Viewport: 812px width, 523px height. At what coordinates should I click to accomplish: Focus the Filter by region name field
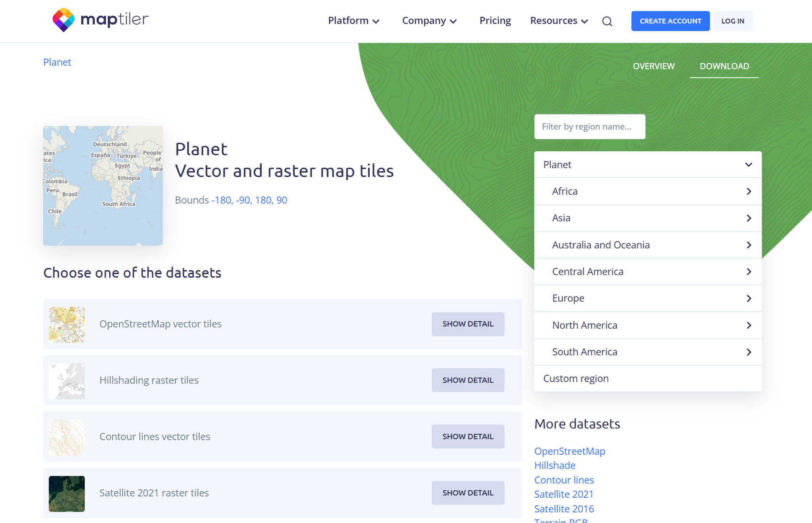pos(589,127)
